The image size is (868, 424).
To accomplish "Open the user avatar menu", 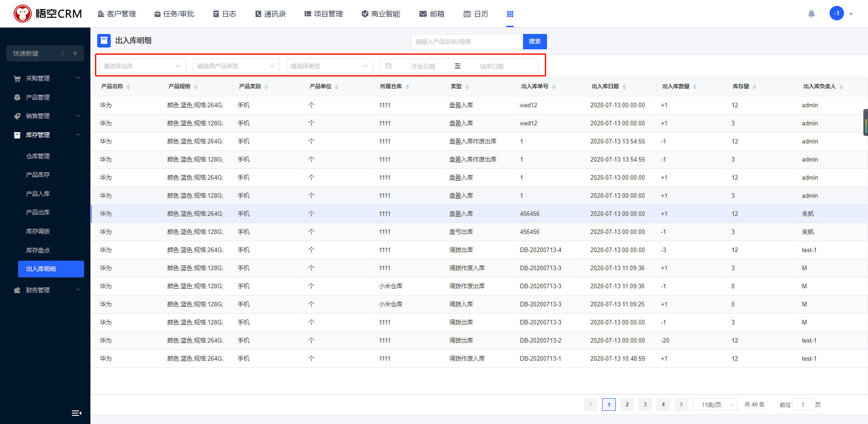I will (x=837, y=13).
